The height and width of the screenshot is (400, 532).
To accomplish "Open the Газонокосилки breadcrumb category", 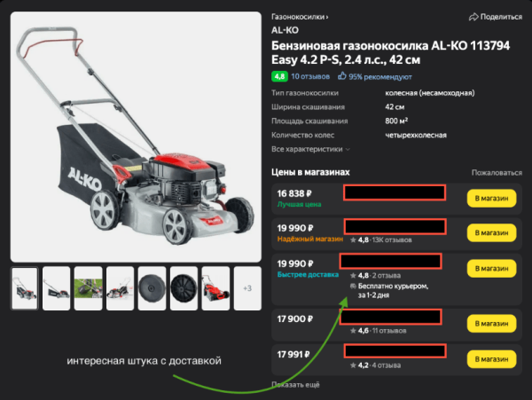I will [300, 17].
